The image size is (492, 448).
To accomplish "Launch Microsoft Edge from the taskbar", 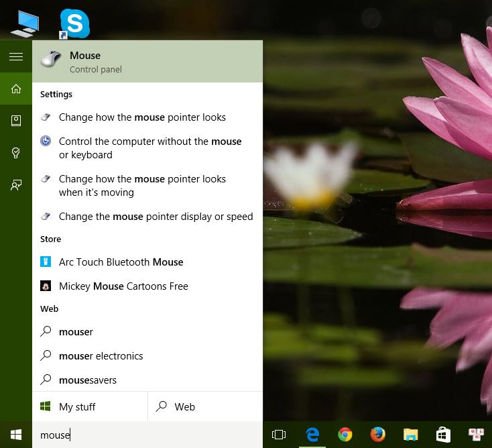I will (312, 435).
